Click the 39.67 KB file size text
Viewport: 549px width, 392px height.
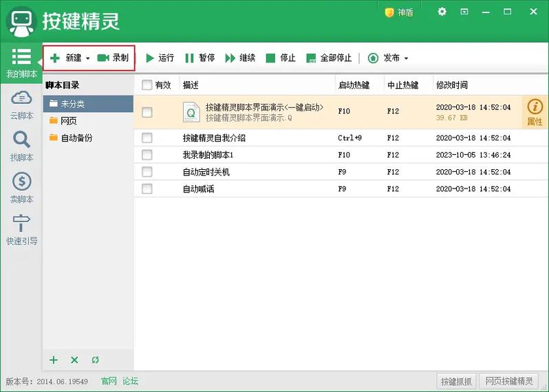pyautogui.click(x=452, y=118)
